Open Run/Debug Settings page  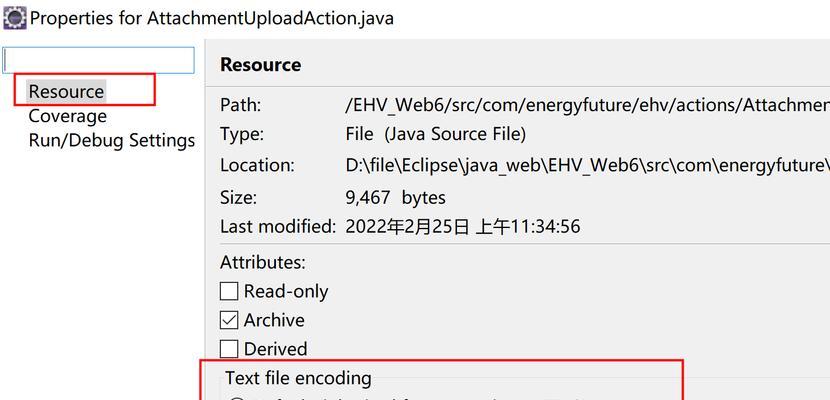(x=112, y=140)
